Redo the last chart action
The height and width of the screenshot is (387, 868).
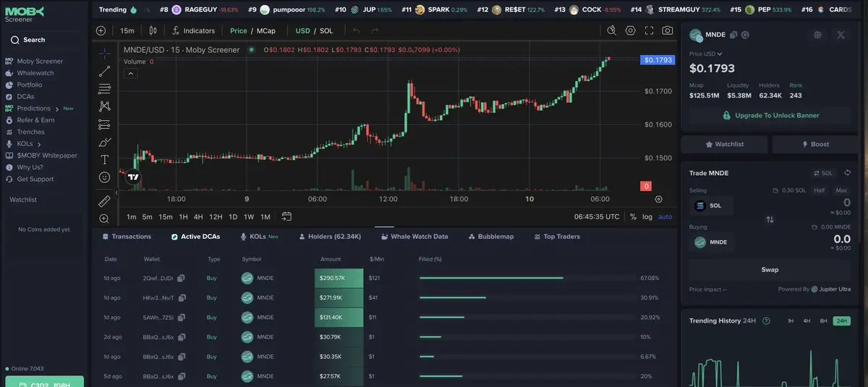click(x=375, y=30)
